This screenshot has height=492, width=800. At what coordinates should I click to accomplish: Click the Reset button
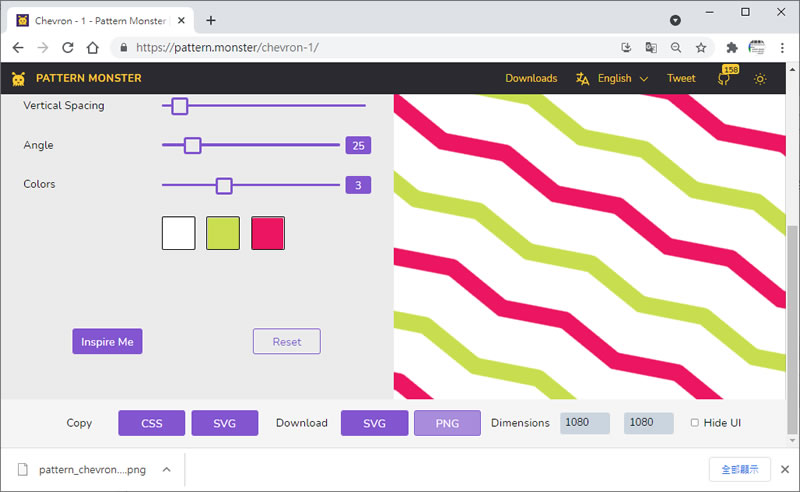pos(287,341)
